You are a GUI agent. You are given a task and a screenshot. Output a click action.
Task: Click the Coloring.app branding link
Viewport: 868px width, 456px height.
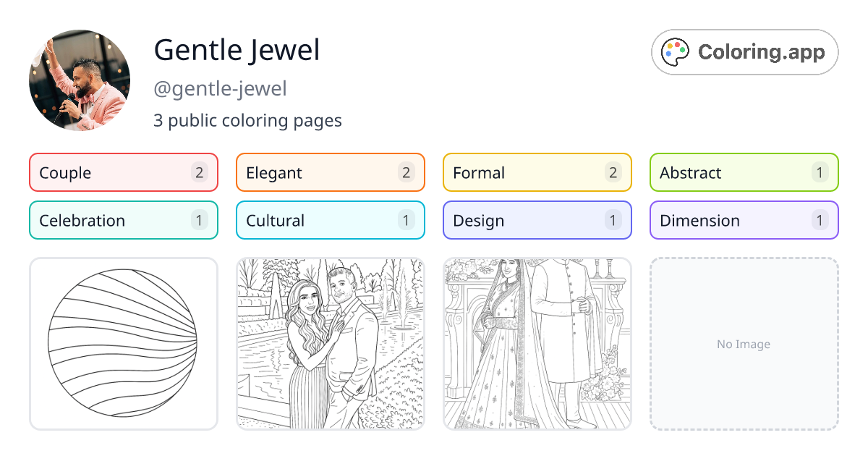pos(744,51)
